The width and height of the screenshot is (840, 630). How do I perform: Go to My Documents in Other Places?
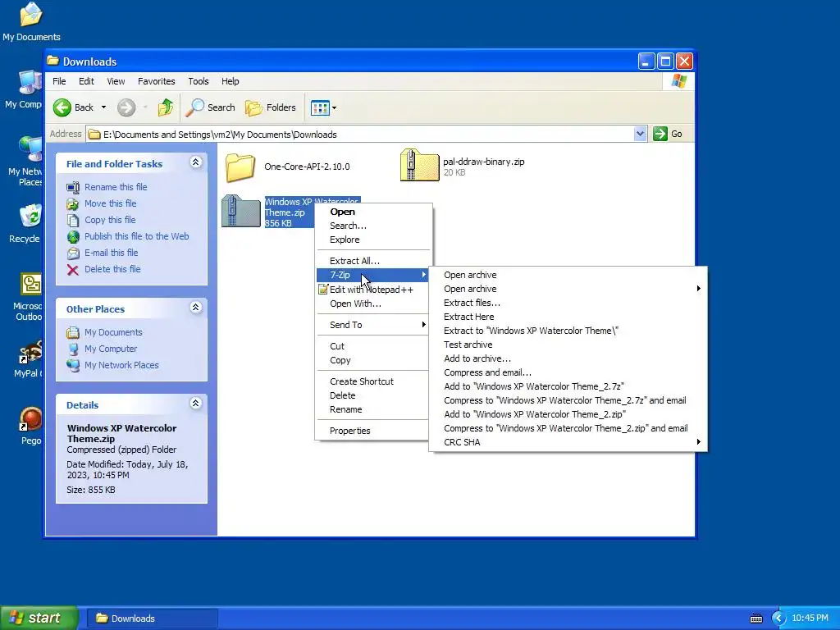click(x=113, y=333)
